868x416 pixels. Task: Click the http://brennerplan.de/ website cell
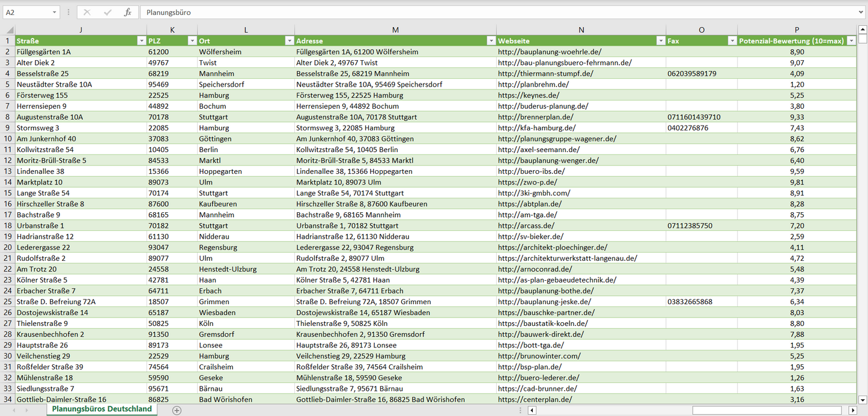point(535,117)
